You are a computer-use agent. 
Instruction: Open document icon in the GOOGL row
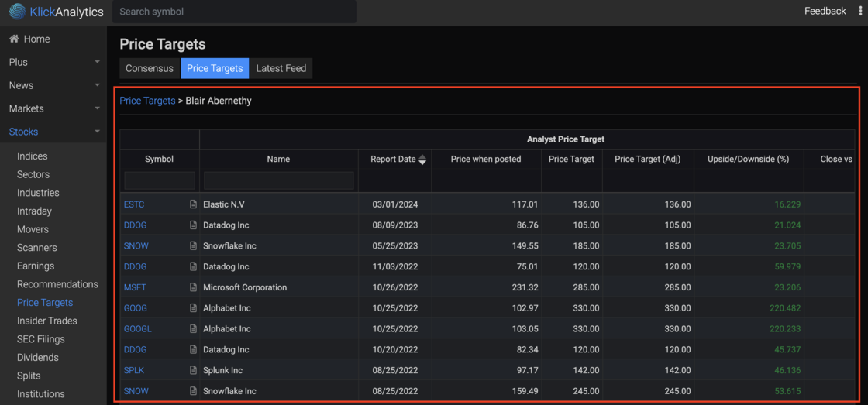click(x=193, y=328)
